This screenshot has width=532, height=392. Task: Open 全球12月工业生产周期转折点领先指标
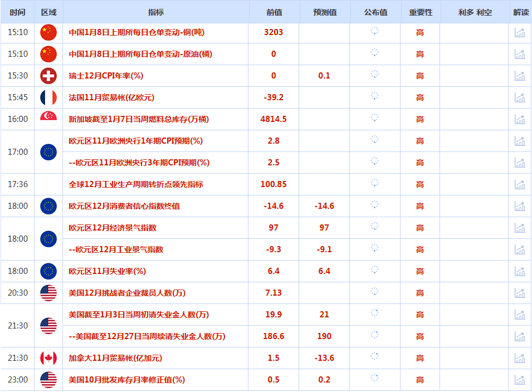(136, 184)
